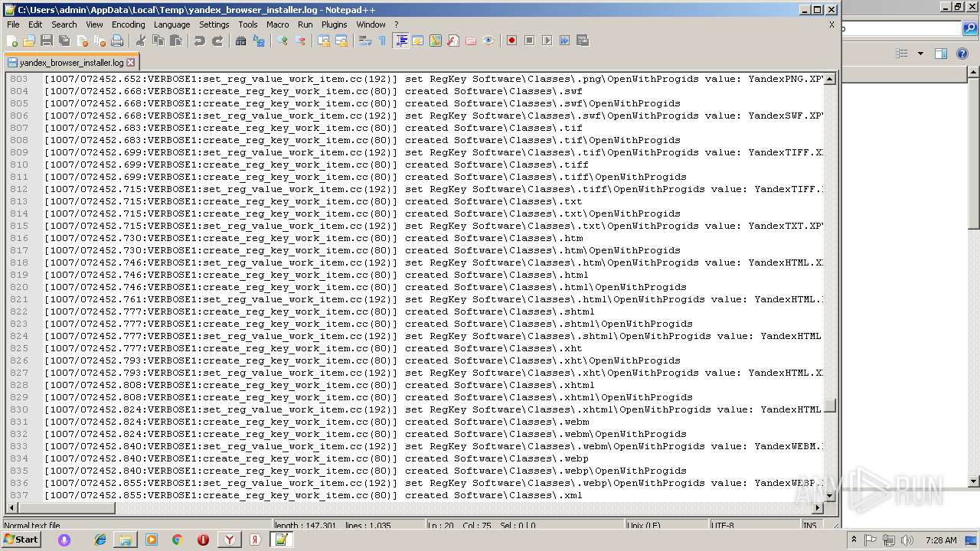980x551 pixels.
Task: Open the Language menu
Action: coord(171,24)
